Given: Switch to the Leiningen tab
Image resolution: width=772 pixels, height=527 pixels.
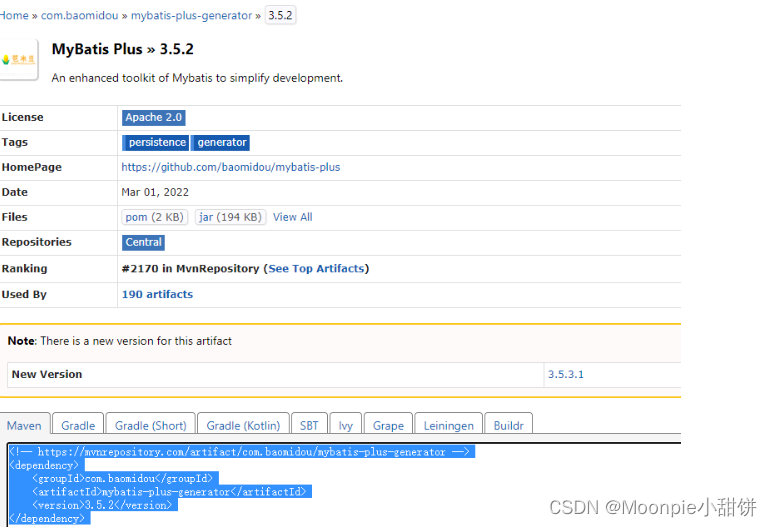Looking at the screenshot, I should [449, 426].
